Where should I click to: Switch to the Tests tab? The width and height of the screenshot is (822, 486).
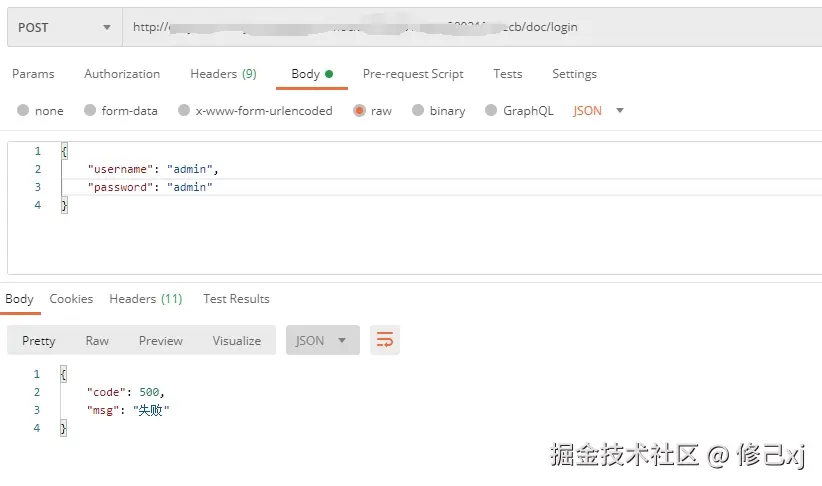click(508, 74)
